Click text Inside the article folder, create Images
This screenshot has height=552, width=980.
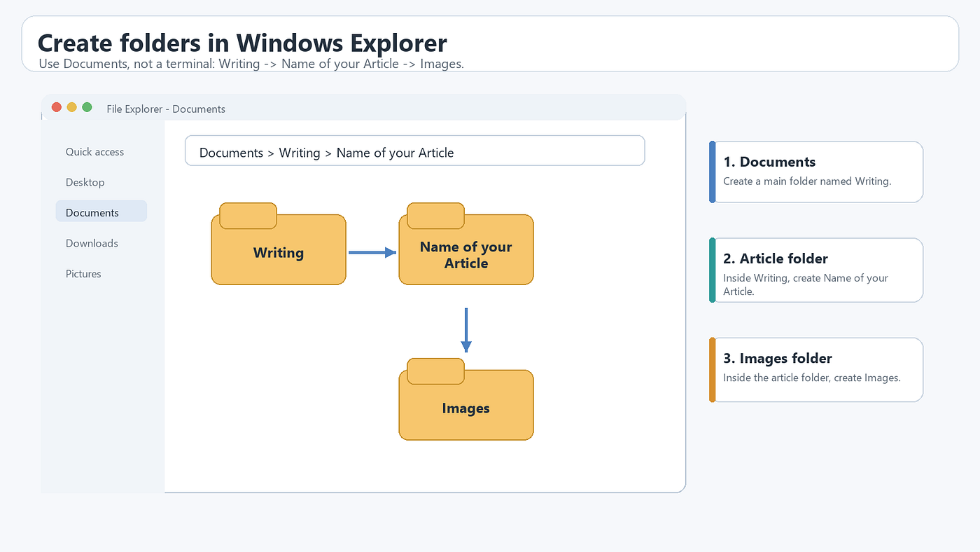click(812, 378)
